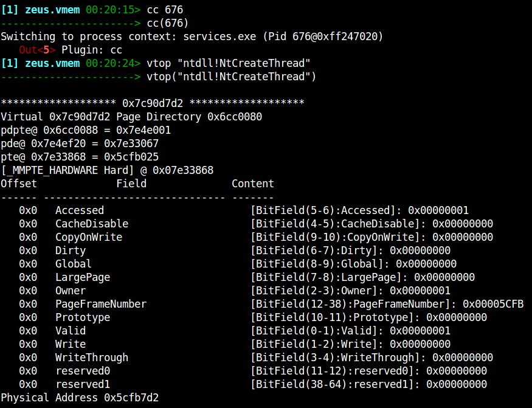Click the 00:20:24 prompt timestamp
Viewport: 532px width, 408px height.
[x=110, y=63]
